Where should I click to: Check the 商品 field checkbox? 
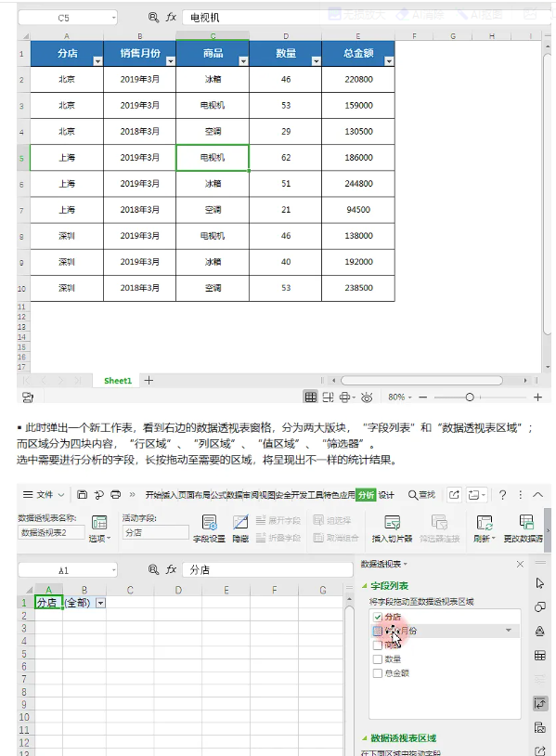tap(378, 645)
